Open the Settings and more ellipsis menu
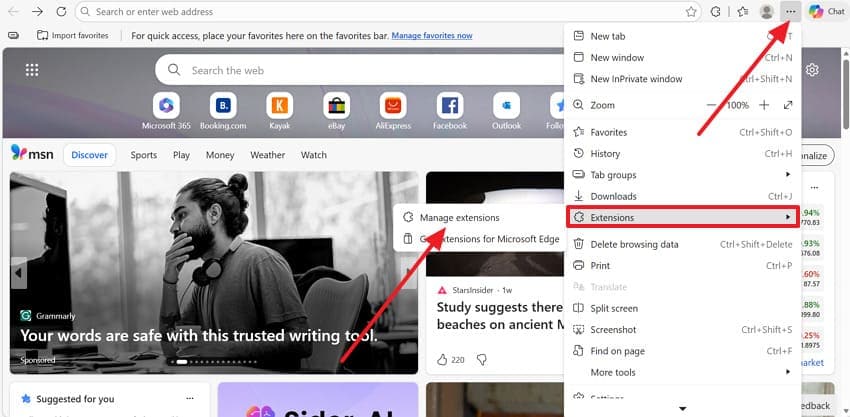Image resolution: width=850 pixels, height=417 pixels. (x=791, y=11)
